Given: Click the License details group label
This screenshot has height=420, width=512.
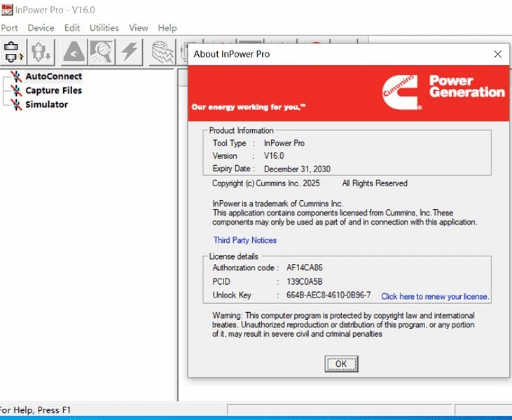Looking at the screenshot, I should tap(233, 256).
